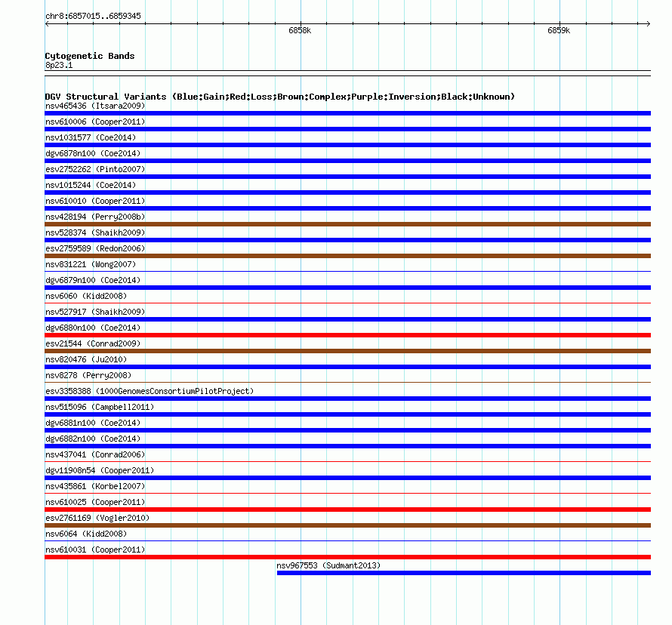Click the dgv6878n100 (Coe2014) label
This screenshot has height=625, width=672.
(93, 153)
